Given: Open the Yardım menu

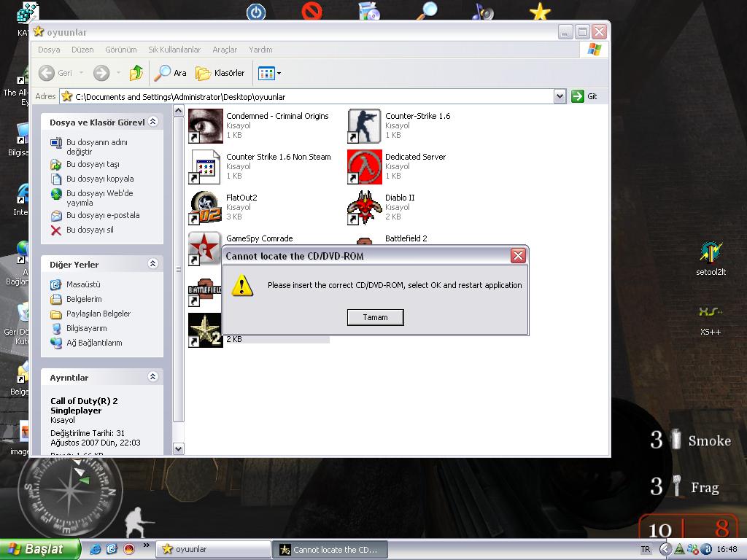Looking at the screenshot, I should pyautogui.click(x=260, y=50).
